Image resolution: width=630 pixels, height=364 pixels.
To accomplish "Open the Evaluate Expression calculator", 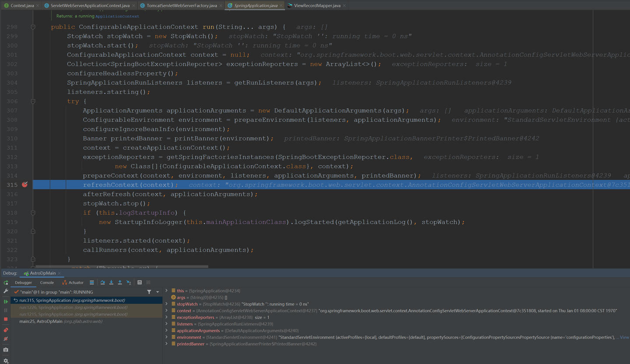I will [140, 283].
